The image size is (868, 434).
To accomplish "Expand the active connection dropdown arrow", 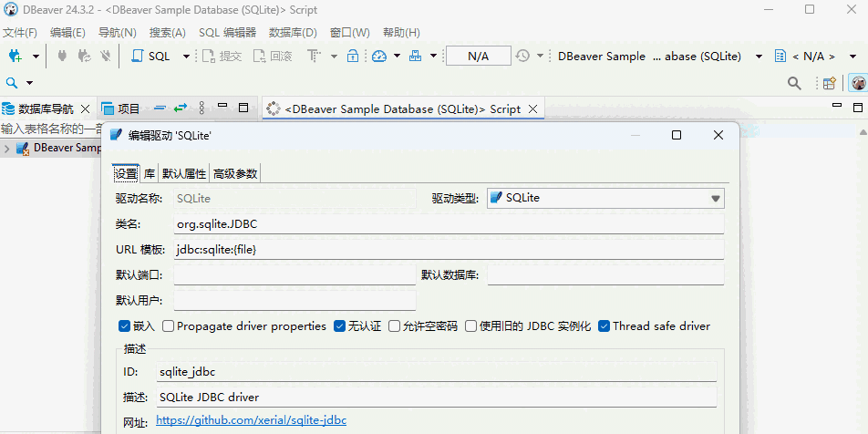I will coord(759,57).
